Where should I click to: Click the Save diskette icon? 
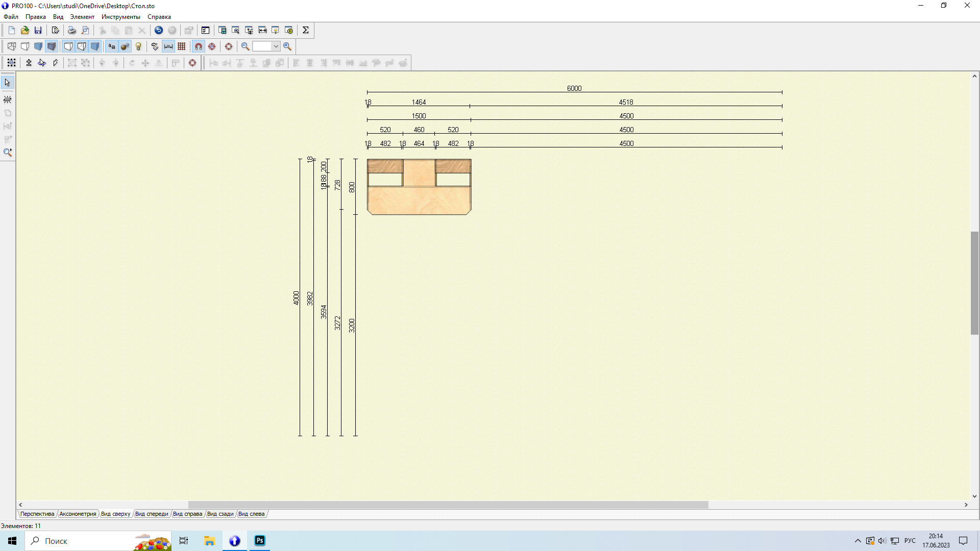click(38, 30)
